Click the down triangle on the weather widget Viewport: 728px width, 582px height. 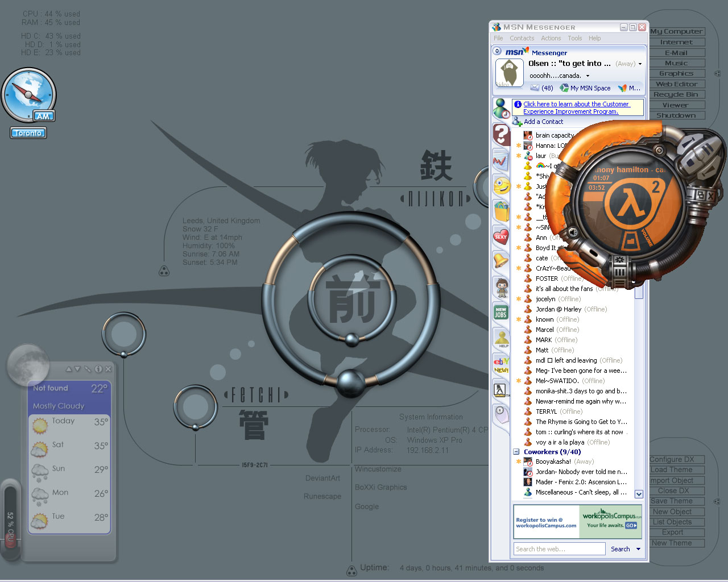click(77, 369)
